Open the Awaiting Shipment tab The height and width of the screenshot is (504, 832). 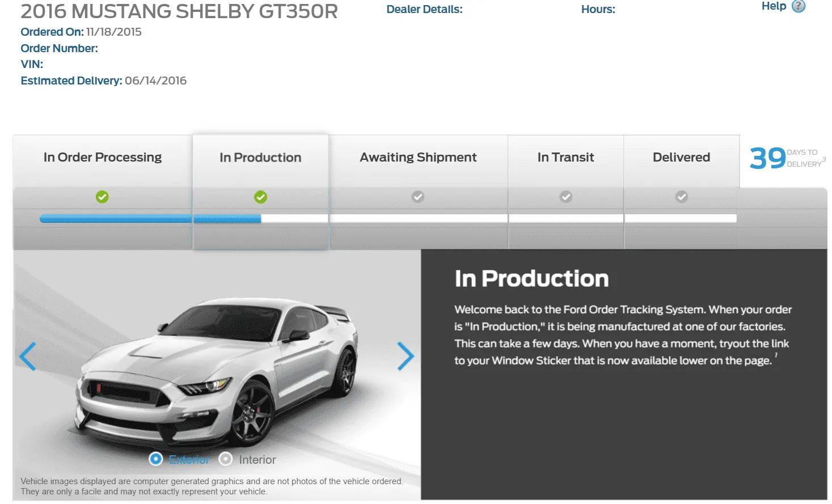pos(418,158)
